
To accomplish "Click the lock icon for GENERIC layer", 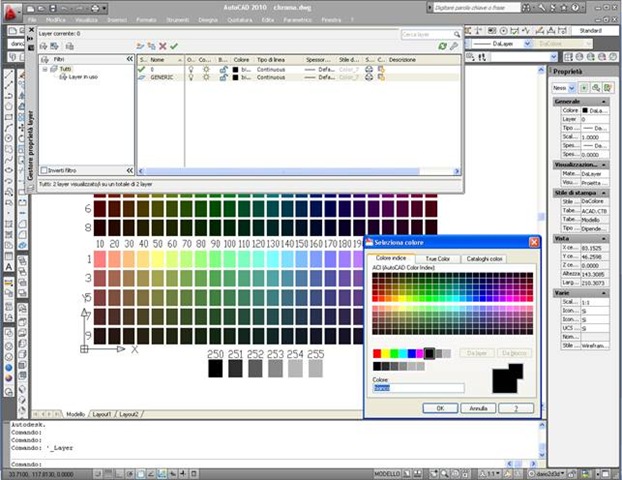I will coord(222,77).
